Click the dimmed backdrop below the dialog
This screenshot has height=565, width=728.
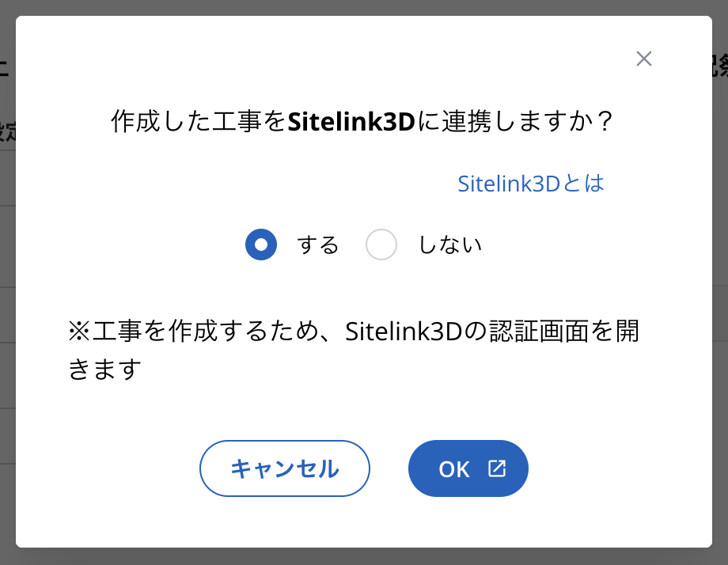point(364,556)
